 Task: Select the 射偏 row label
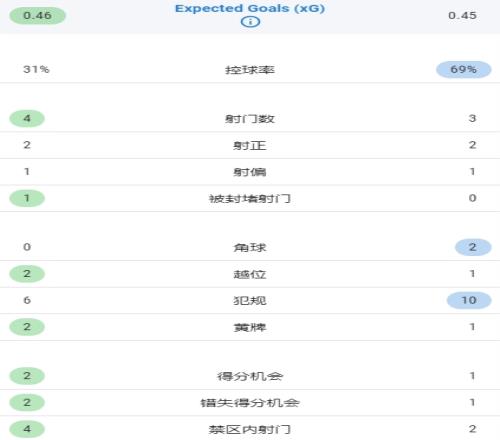[x=250, y=172]
